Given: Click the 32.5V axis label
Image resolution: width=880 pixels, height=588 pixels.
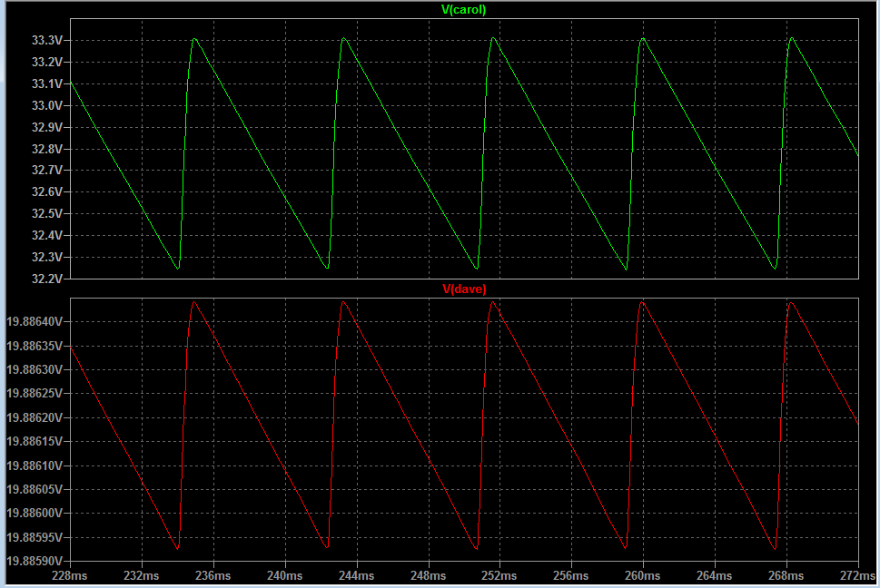Looking at the screenshot, I should tap(47, 214).
